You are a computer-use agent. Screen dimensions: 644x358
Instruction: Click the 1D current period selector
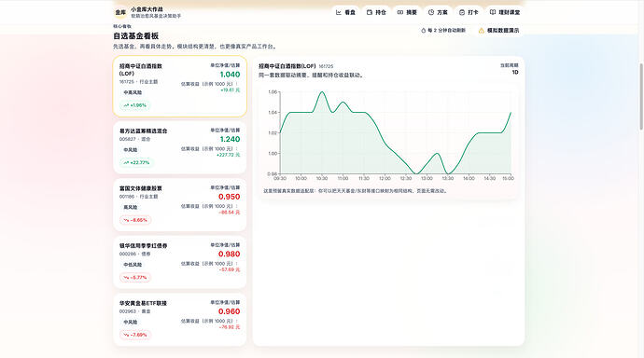click(x=515, y=72)
